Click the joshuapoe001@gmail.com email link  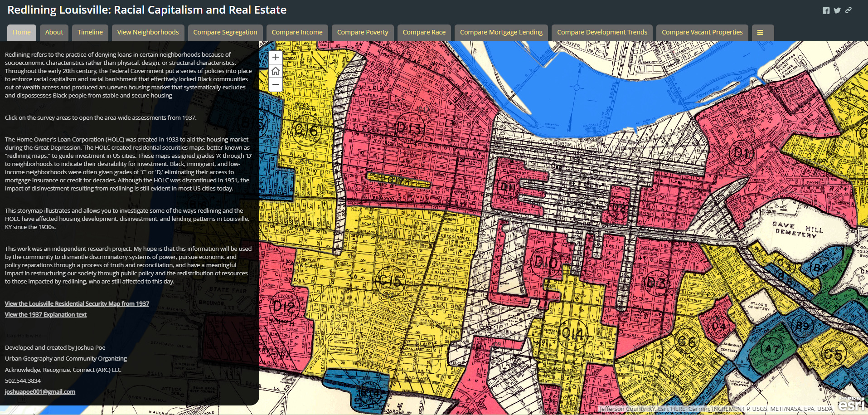pyautogui.click(x=40, y=392)
